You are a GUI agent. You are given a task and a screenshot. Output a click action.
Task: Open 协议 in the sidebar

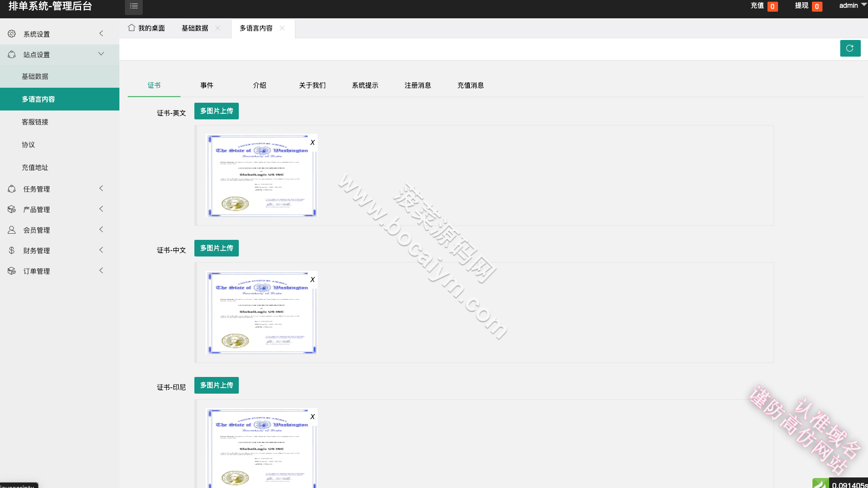[x=59, y=145]
